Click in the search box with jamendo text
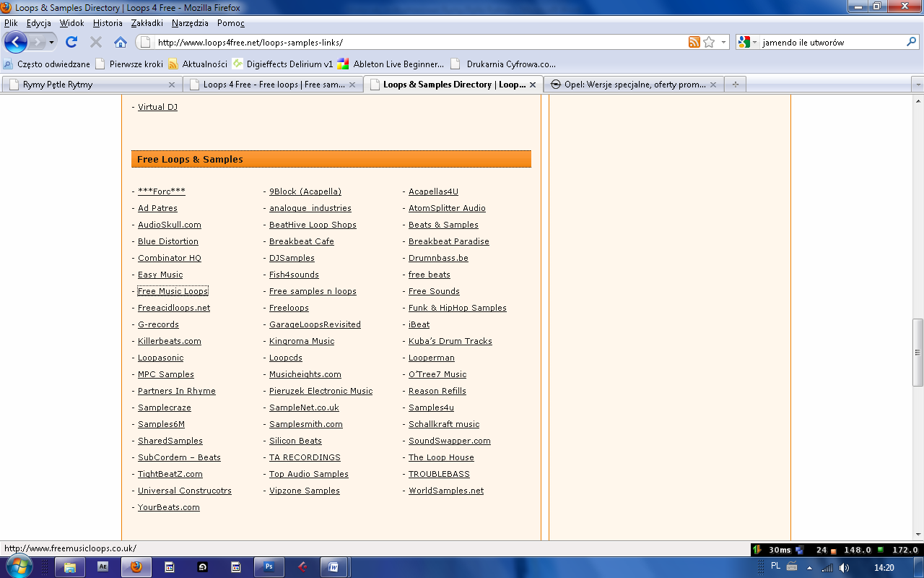The width and height of the screenshot is (924, 578). pos(832,42)
